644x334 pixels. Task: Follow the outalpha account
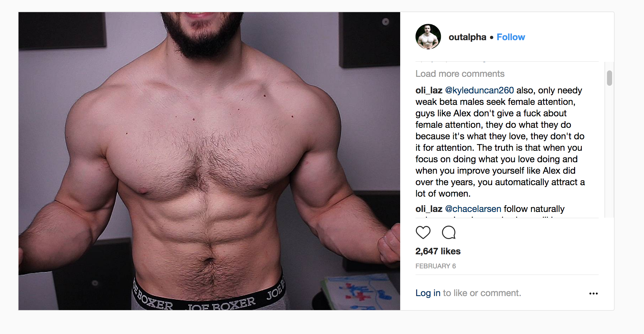pos(511,37)
